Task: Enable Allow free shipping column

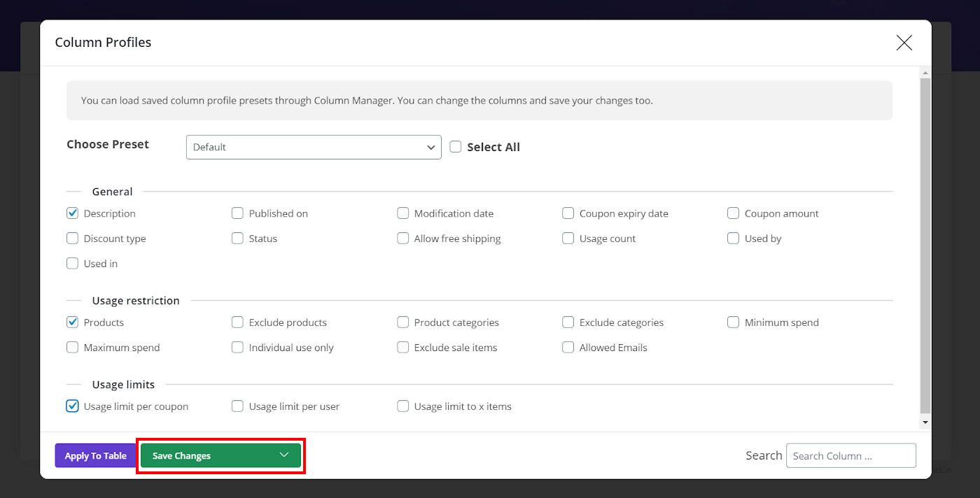Action: 402,239
